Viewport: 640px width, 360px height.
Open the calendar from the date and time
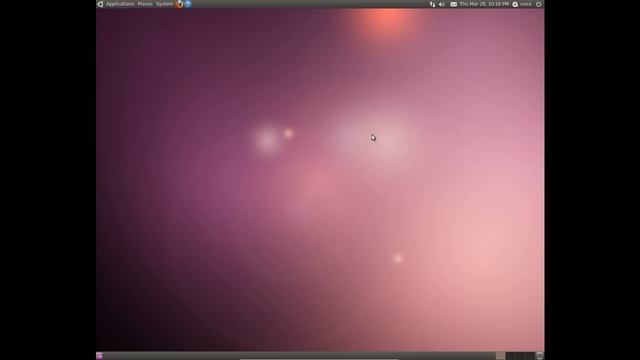pyautogui.click(x=484, y=4)
